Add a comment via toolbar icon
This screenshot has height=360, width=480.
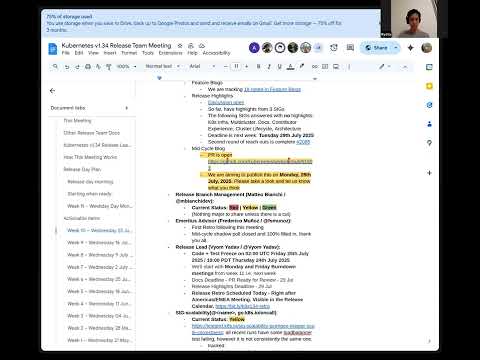pyautogui.click(x=325, y=67)
